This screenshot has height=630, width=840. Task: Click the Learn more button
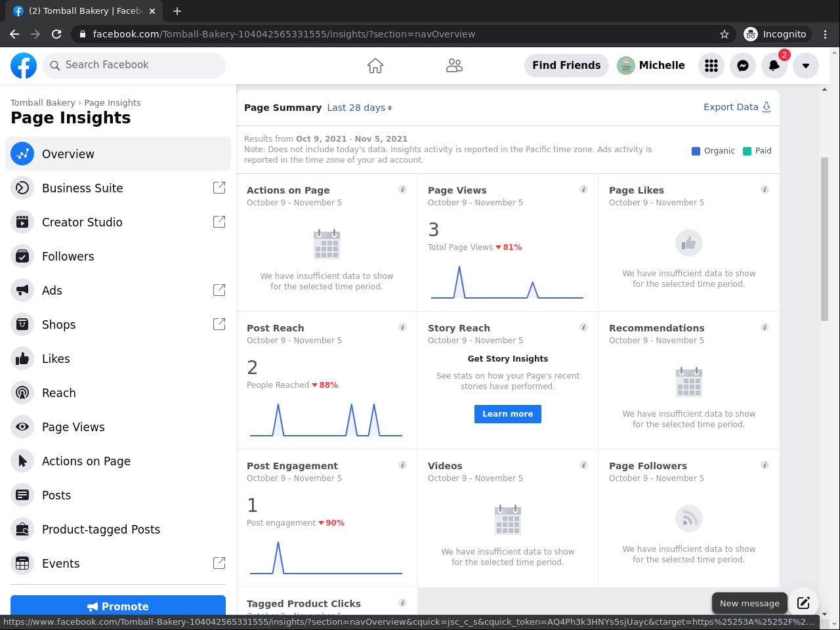pyautogui.click(x=508, y=414)
